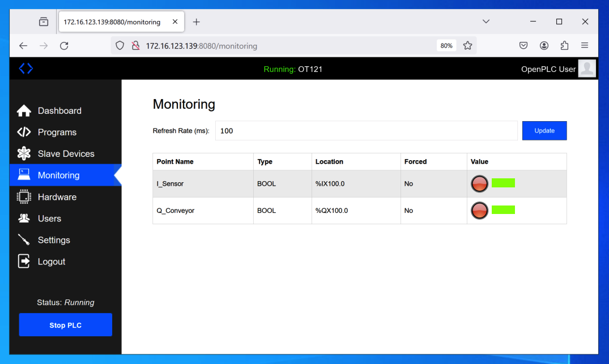The width and height of the screenshot is (609, 364).
Task: Open the recent tabs view icon
Action: pyautogui.click(x=44, y=22)
